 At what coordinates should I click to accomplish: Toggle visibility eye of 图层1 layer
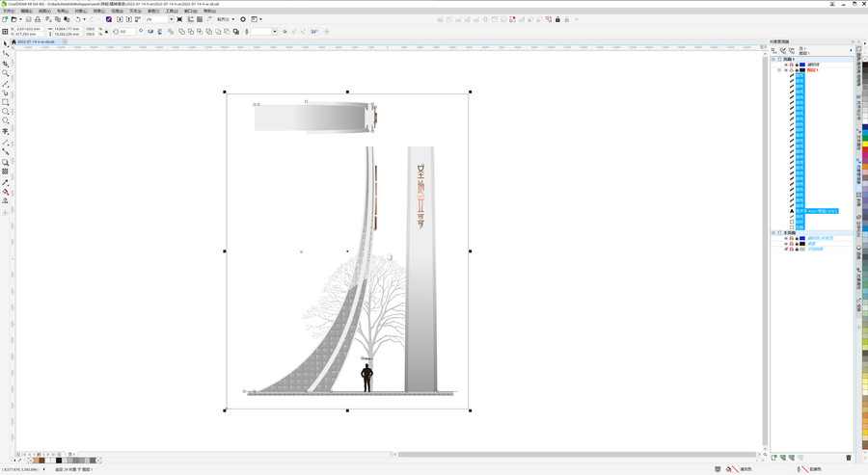(x=786, y=70)
